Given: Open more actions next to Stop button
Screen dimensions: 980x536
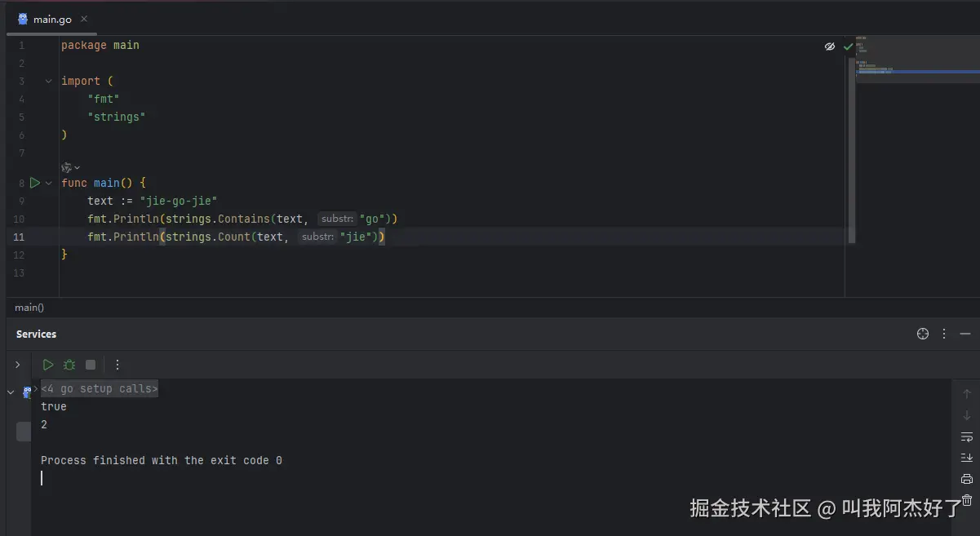Looking at the screenshot, I should pos(118,365).
